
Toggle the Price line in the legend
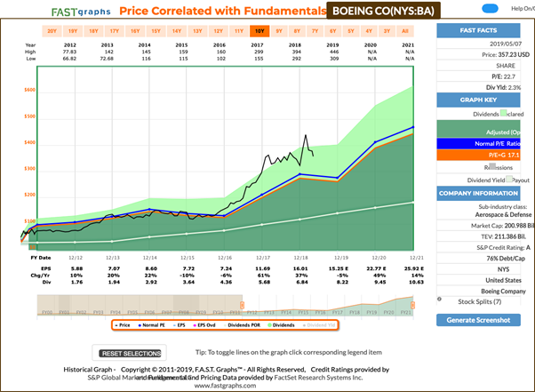click(122, 325)
